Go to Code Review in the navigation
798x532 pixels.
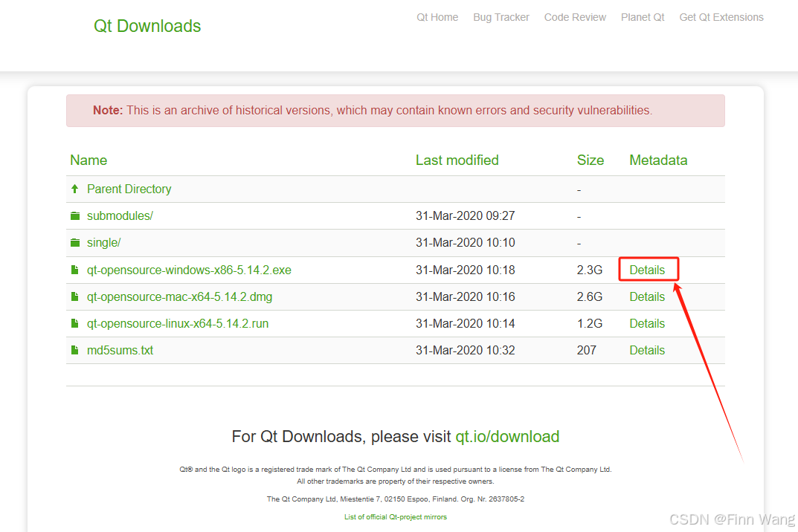point(575,17)
